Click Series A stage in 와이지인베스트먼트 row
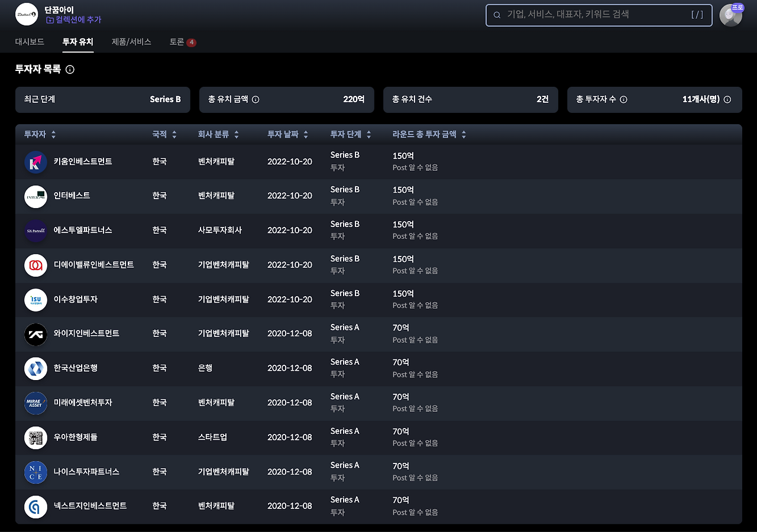The image size is (757, 532). (345, 327)
